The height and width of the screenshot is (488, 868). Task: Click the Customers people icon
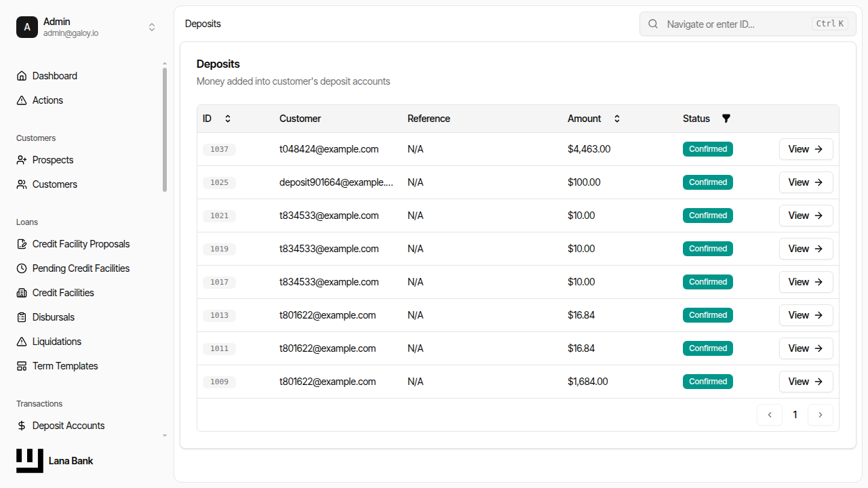[22, 184]
